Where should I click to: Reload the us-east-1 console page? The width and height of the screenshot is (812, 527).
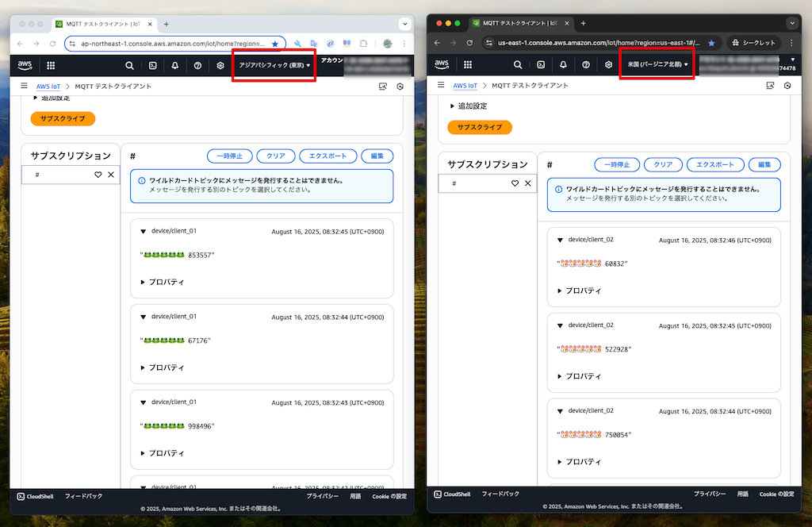click(469, 43)
